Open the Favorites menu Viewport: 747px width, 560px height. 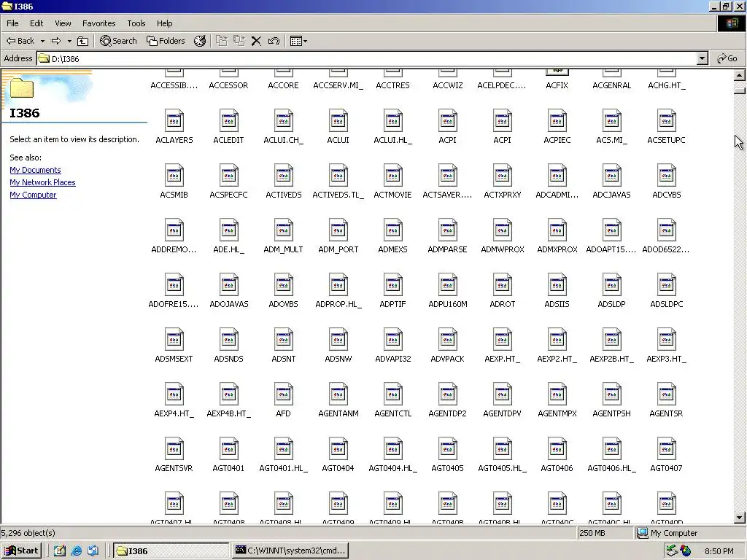98,23
